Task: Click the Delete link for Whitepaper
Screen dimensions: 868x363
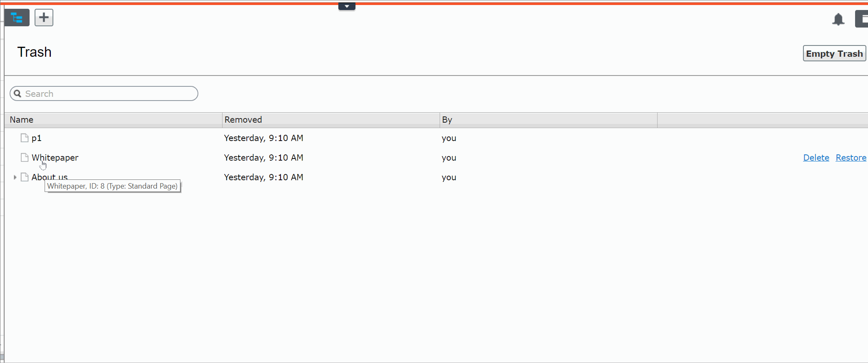Action: click(x=816, y=158)
